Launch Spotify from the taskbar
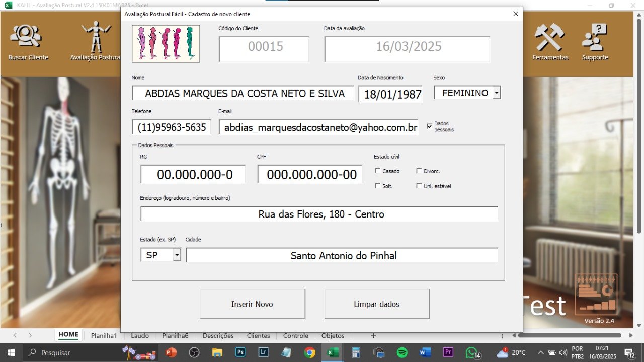This screenshot has width=644, height=362. [402, 352]
